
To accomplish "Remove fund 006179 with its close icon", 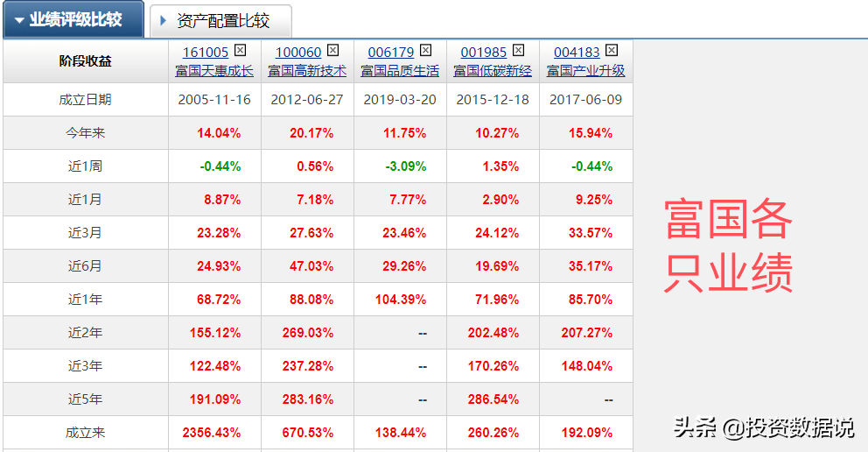I will (425, 51).
